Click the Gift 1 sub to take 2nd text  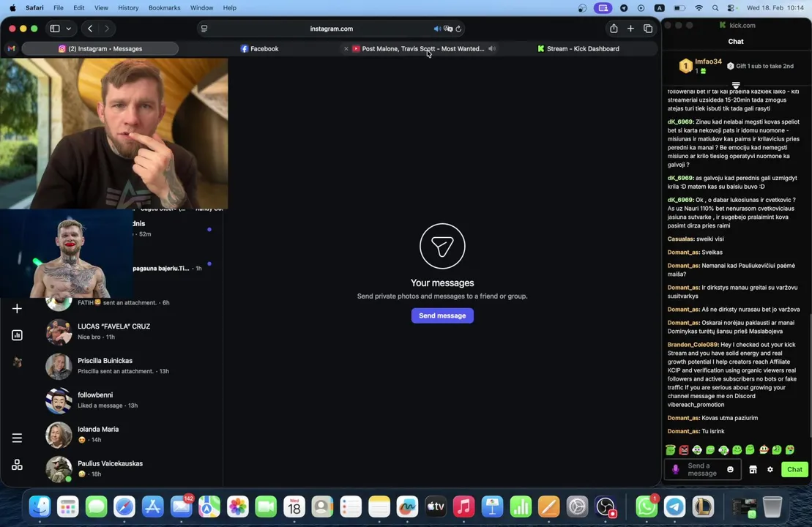click(x=764, y=66)
